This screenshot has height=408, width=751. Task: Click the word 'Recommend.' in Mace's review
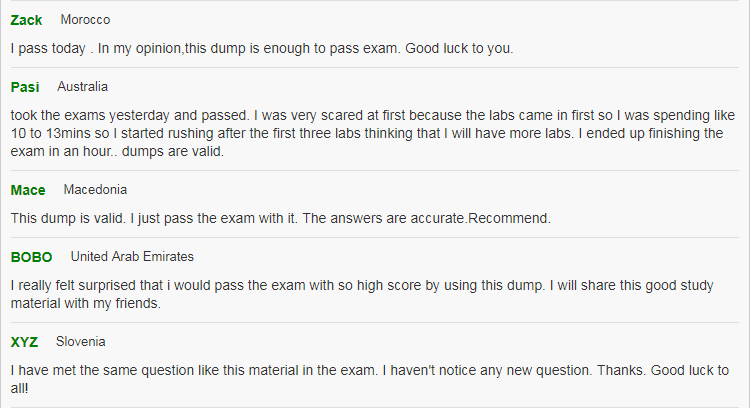pos(509,218)
